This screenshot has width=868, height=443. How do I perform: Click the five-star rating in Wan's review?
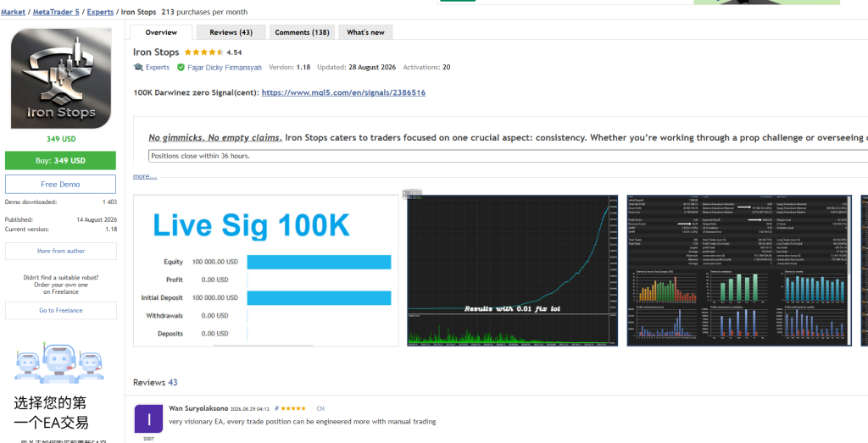click(x=293, y=409)
